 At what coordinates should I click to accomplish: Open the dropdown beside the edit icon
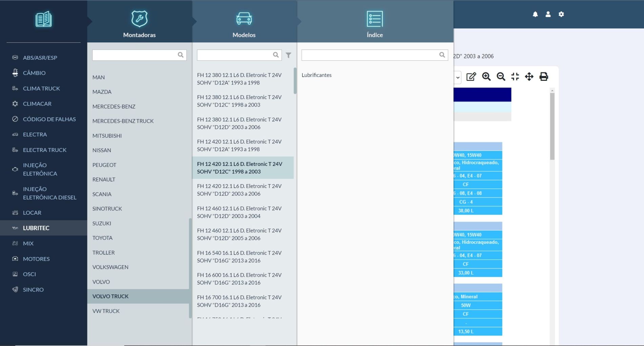point(457,77)
